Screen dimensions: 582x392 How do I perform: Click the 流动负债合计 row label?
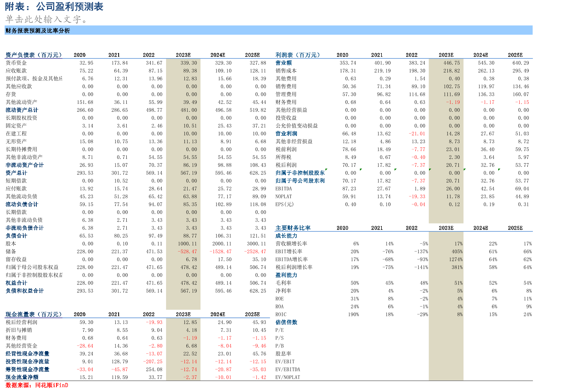coord(22,204)
